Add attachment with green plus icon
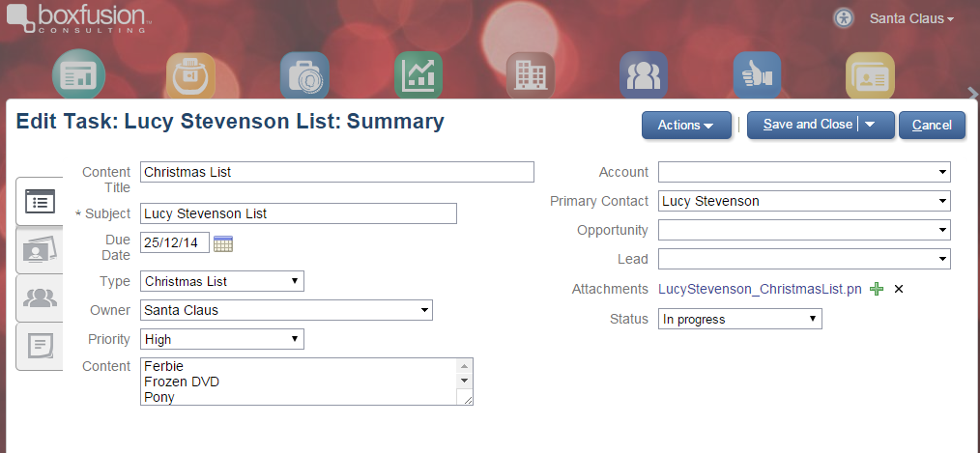This screenshot has height=453, width=980. pos(877,289)
